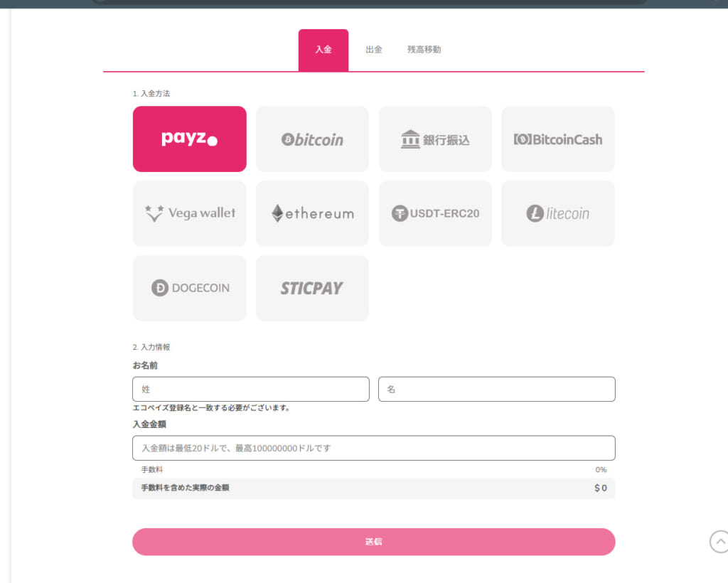This screenshot has height=583, width=728.
Task: Click the Tether logo in USDT-ERC20 tile
Action: click(x=400, y=213)
